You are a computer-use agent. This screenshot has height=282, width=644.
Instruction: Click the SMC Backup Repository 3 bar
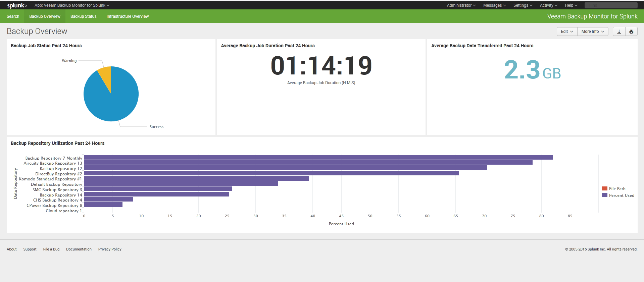158,189
